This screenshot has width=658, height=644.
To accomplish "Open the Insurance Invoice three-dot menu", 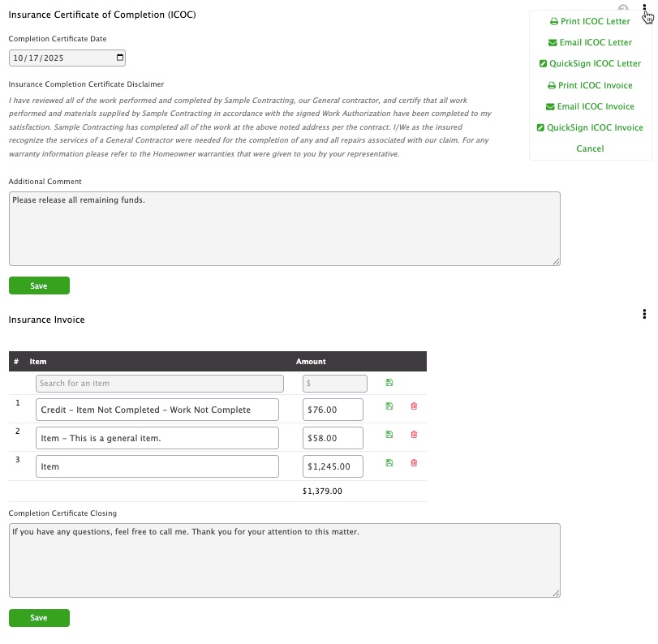I will [644, 314].
